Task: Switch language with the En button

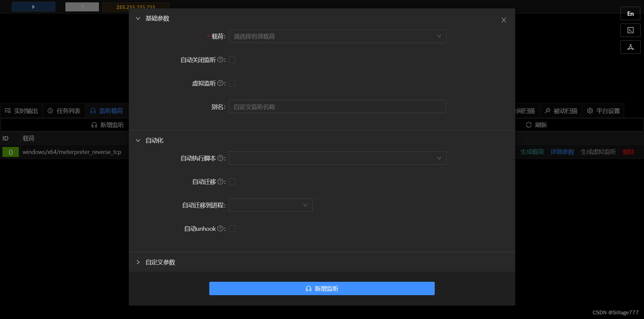Action: [x=631, y=14]
